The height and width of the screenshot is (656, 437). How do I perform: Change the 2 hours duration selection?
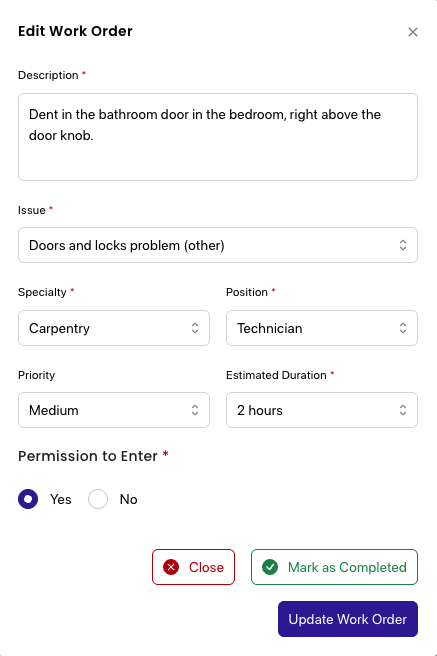322,410
